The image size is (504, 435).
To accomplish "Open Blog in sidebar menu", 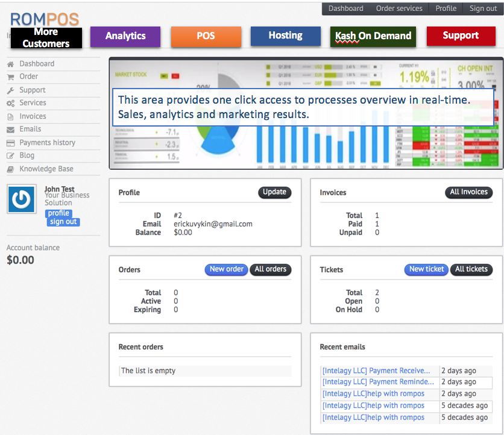I will 27,155.
